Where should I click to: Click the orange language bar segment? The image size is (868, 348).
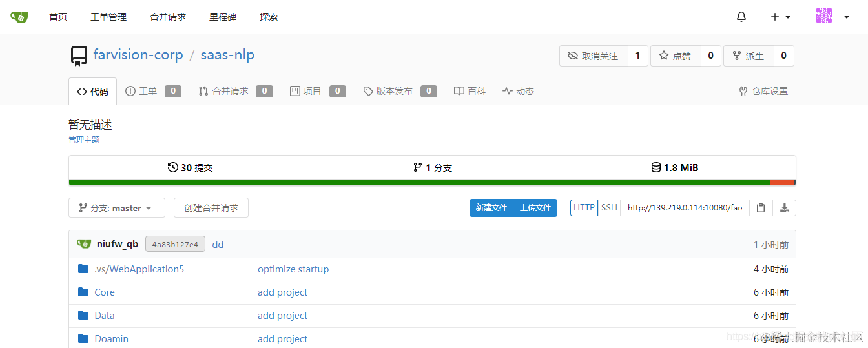coord(781,183)
